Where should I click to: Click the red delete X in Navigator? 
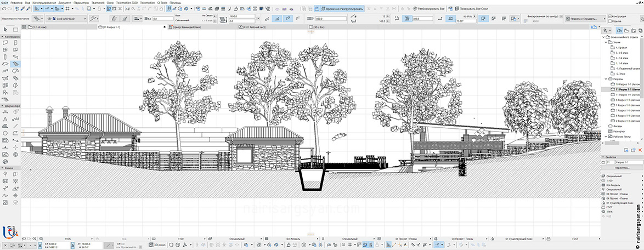(640, 151)
